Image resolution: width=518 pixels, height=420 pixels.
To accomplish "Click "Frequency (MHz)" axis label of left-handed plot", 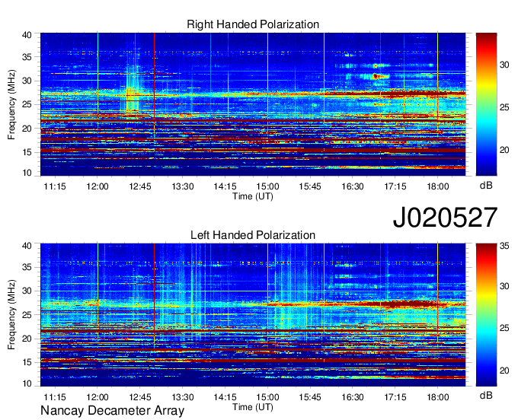I will point(11,315).
